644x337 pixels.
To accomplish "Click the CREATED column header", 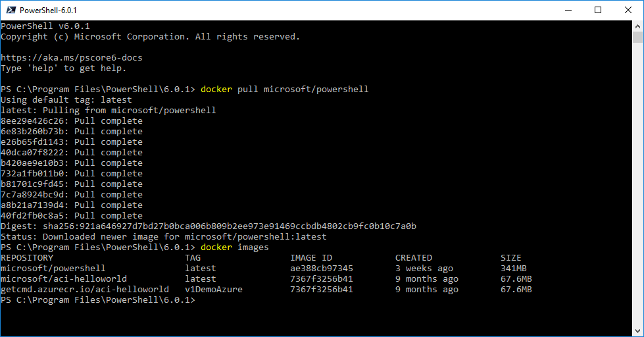I will tap(414, 257).
